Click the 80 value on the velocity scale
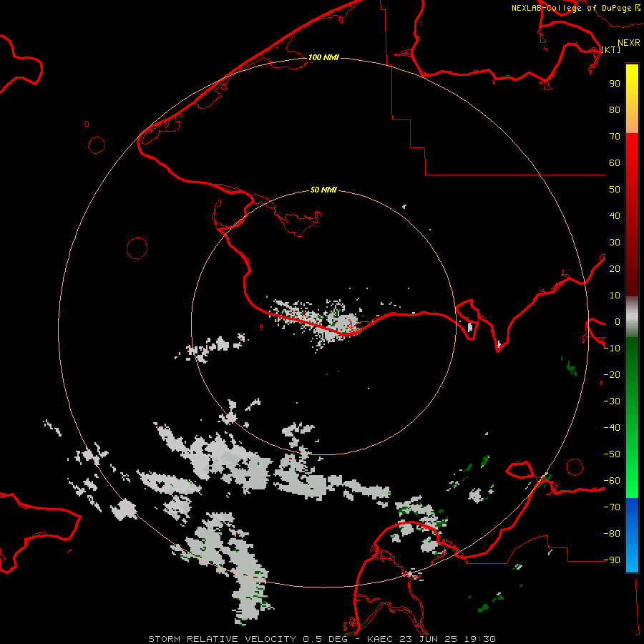 click(x=615, y=110)
